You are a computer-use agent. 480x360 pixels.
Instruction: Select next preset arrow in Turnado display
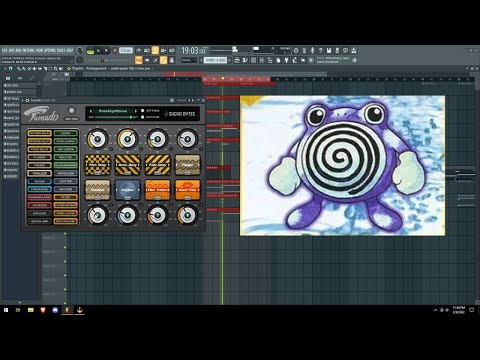(136, 111)
